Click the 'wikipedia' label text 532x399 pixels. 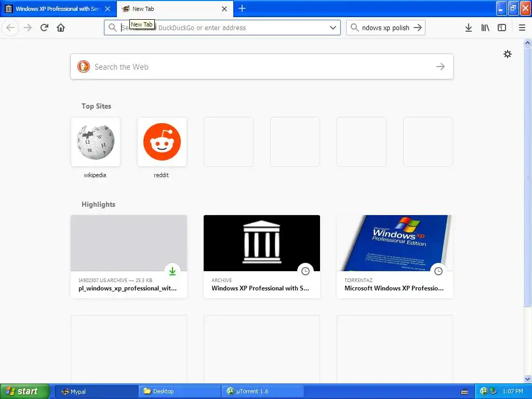click(x=95, y=175)
